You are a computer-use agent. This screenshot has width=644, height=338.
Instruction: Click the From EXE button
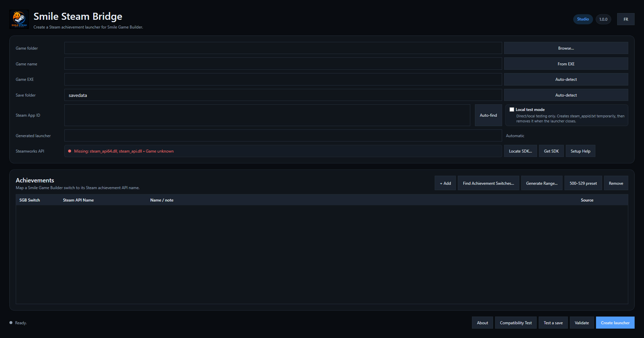click(566, 64)
